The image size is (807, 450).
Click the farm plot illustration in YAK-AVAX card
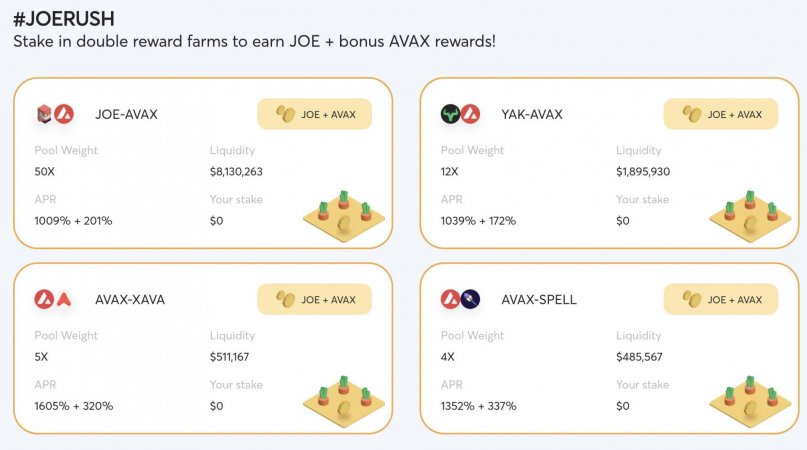click(x=750, y=216)
